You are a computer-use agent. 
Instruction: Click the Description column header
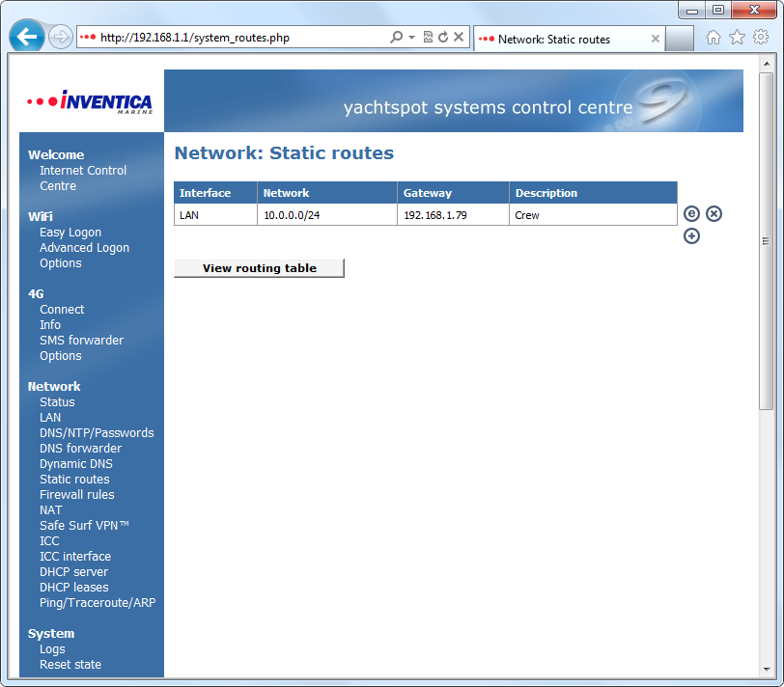[x=593, y=193]
